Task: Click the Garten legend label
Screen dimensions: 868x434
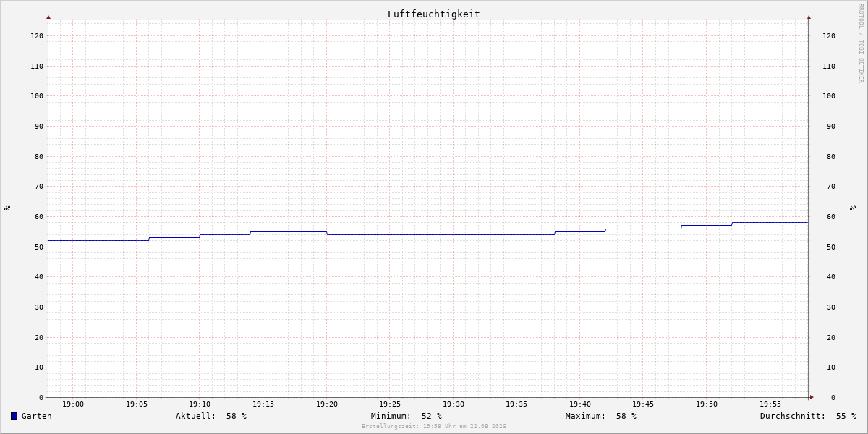Action: [x=37, y=416]
